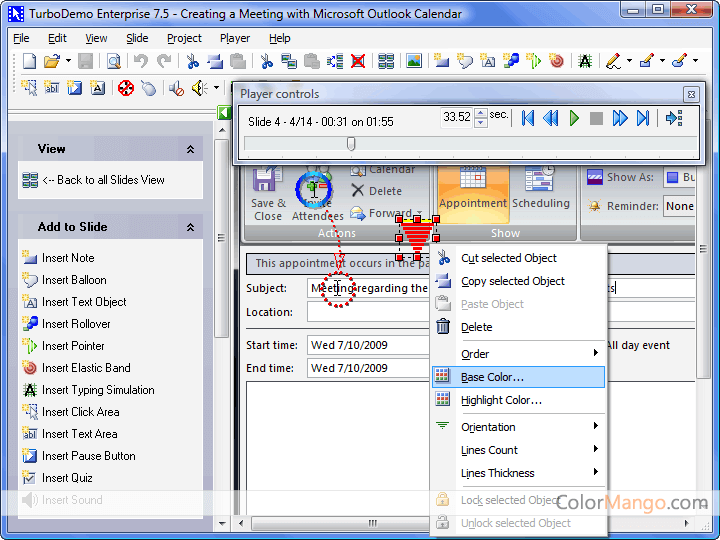
Task: Click the muted speaker icon in toolbar
Action: click(176, 88)
